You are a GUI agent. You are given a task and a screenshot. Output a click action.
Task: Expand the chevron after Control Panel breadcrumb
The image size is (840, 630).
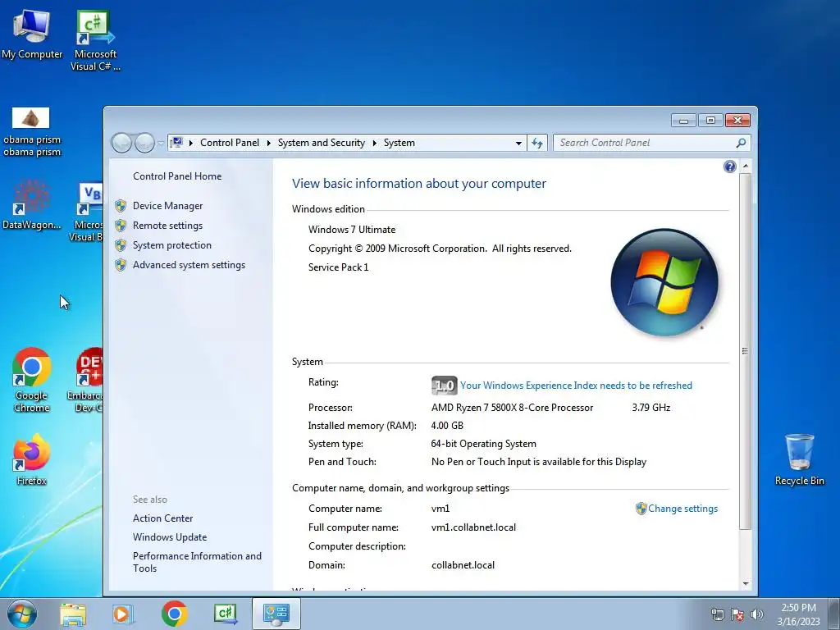pos(268,143)
